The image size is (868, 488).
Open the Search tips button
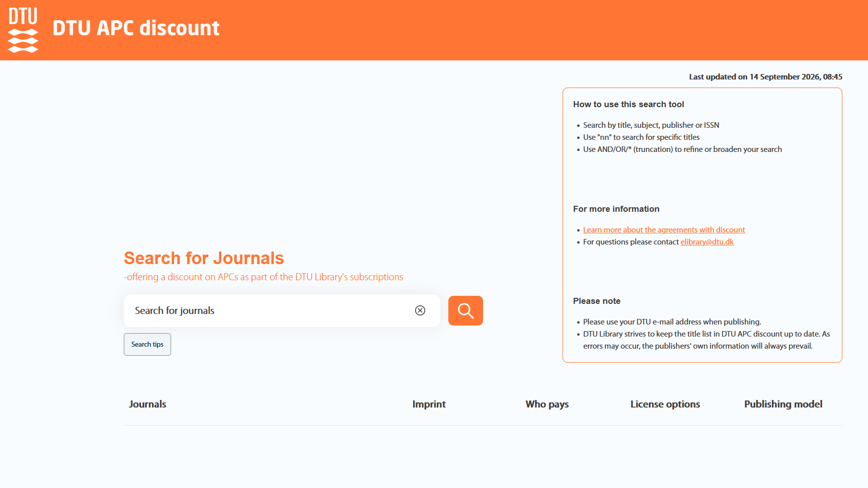[x=147, y=344]
